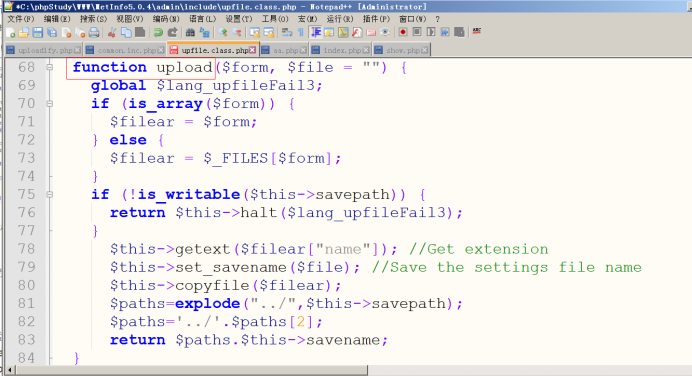Close the index.php tab
The height and width of the screenshot is (376, 692).
(x=366, y=50)
